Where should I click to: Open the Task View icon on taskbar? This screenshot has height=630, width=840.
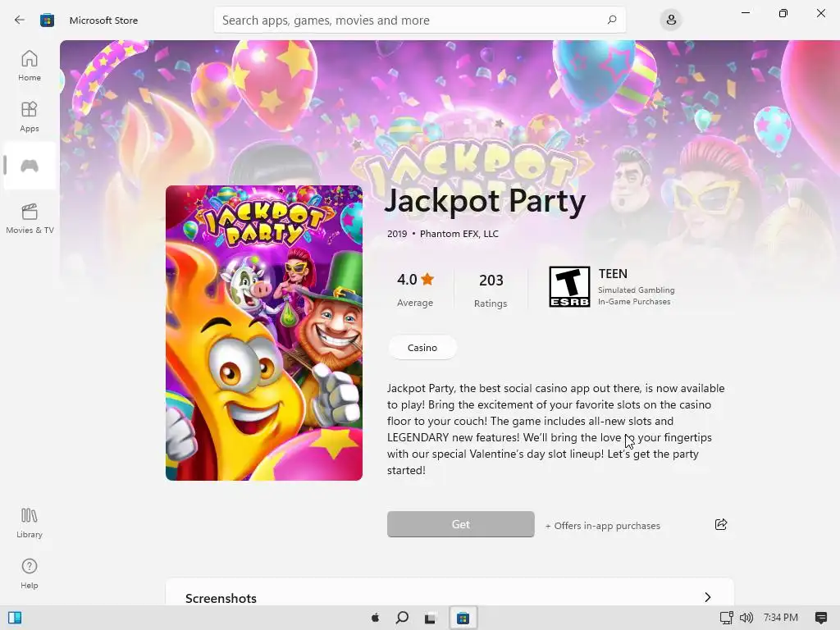[x=430, y=618]
